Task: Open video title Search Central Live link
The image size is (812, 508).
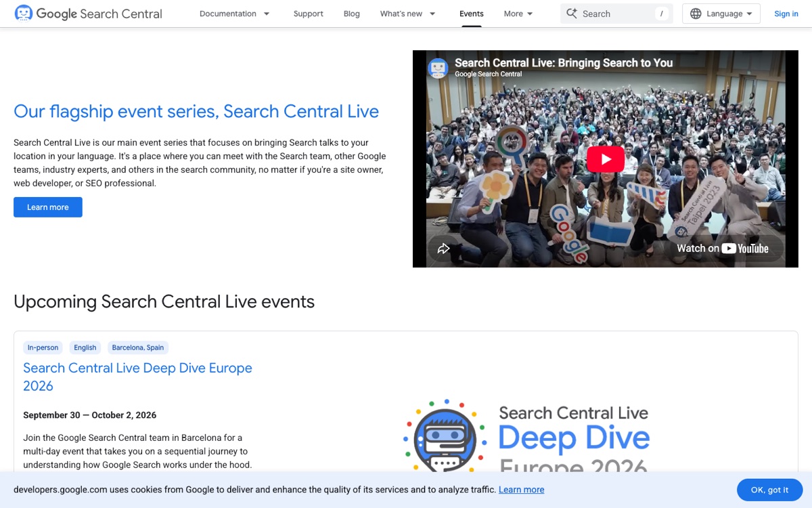Action: (x=564, y=62)
